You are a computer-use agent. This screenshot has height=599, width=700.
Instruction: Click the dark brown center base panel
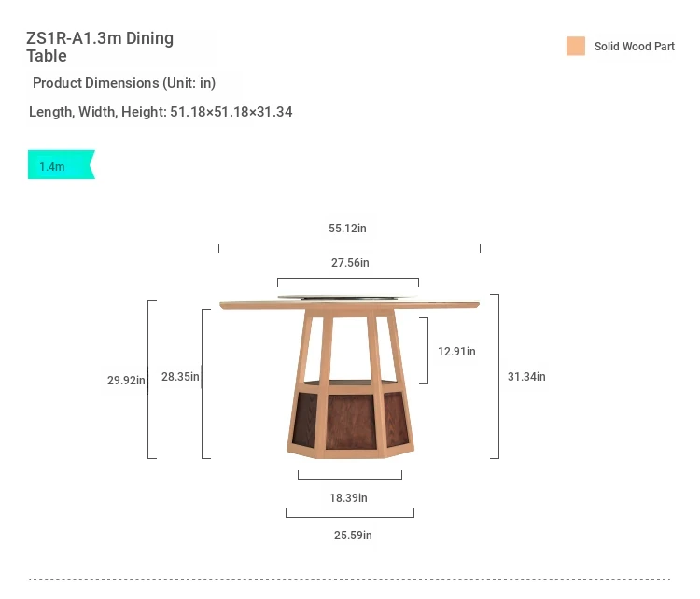tap(351, 422)
